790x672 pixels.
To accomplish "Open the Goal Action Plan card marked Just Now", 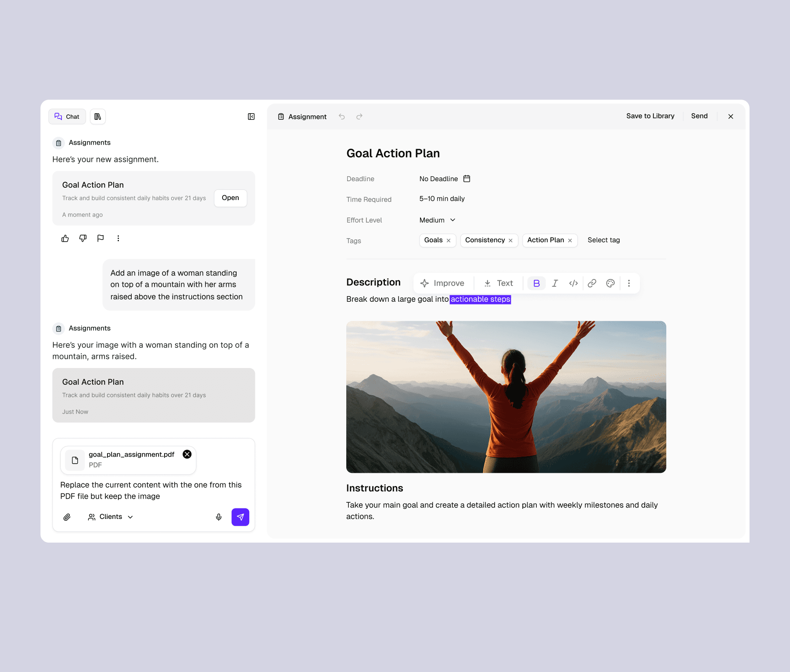I will coord(154,395).
